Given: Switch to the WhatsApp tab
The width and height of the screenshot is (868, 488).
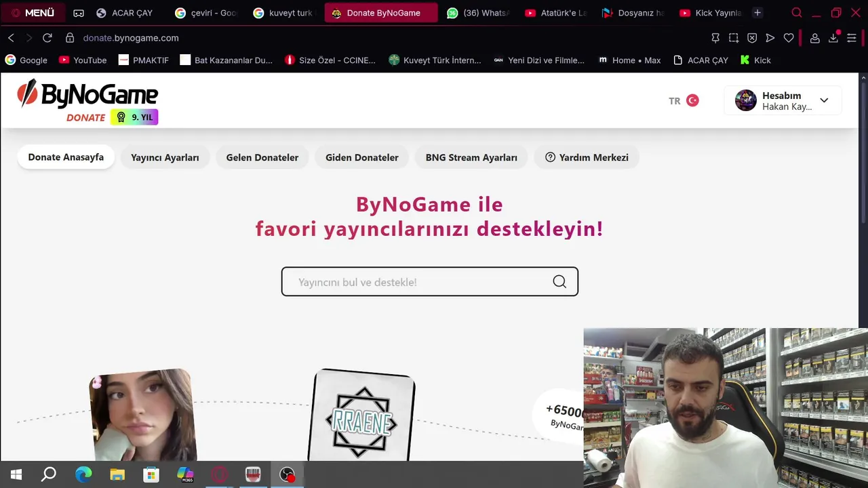Looking at the screenshot, I should point(479,13).
